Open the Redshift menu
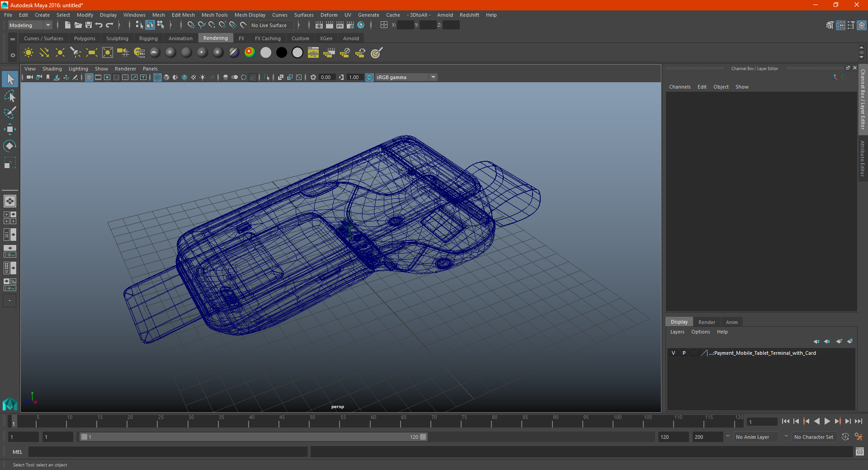 [x=469, y=15]
